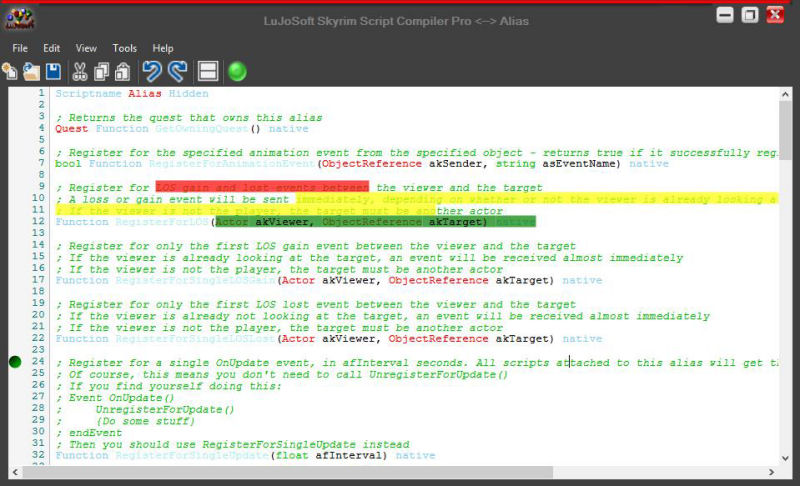The image size is (800, 486).
Task: Open the Edit menu
Action: click(51, 48)
